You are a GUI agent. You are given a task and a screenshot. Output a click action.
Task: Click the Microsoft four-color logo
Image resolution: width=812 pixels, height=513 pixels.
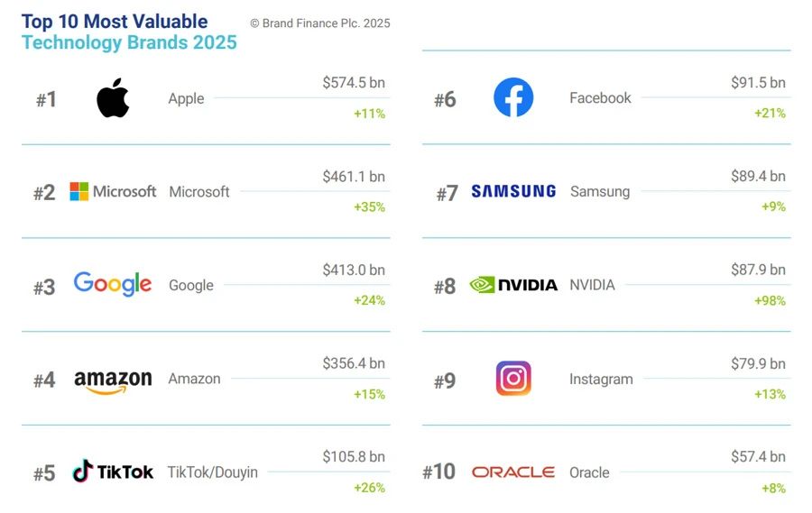coord(113,191)
